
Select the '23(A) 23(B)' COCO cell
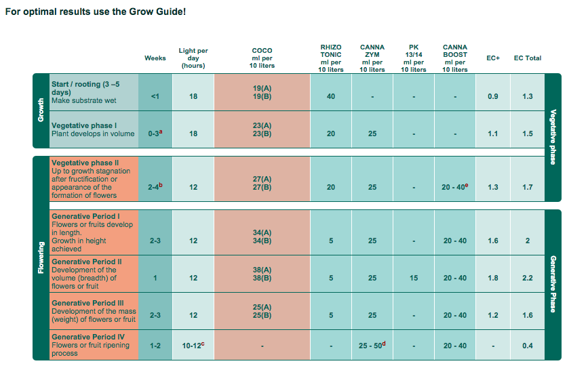(x=262, y=129)
